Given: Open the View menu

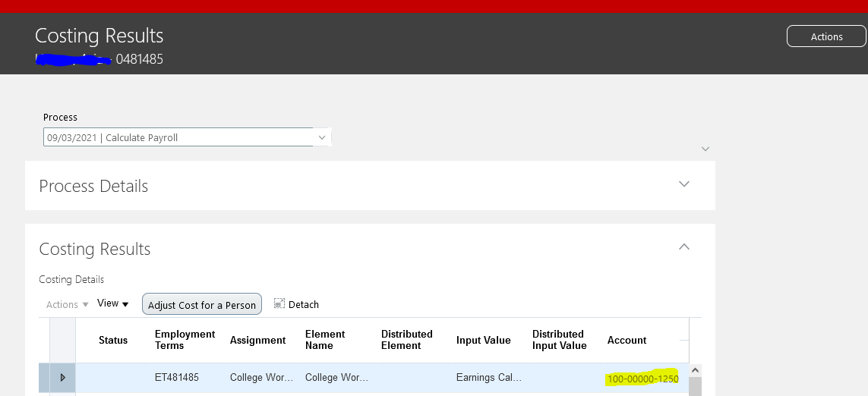Looking at the screenshot, I should pos(113,303).
